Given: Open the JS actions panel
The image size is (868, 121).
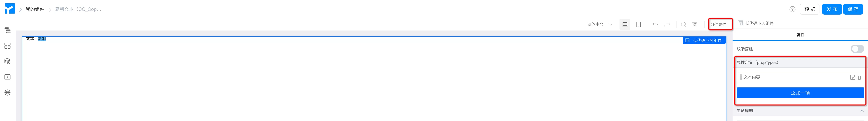Looking at the screenshot, I should 7,77.
